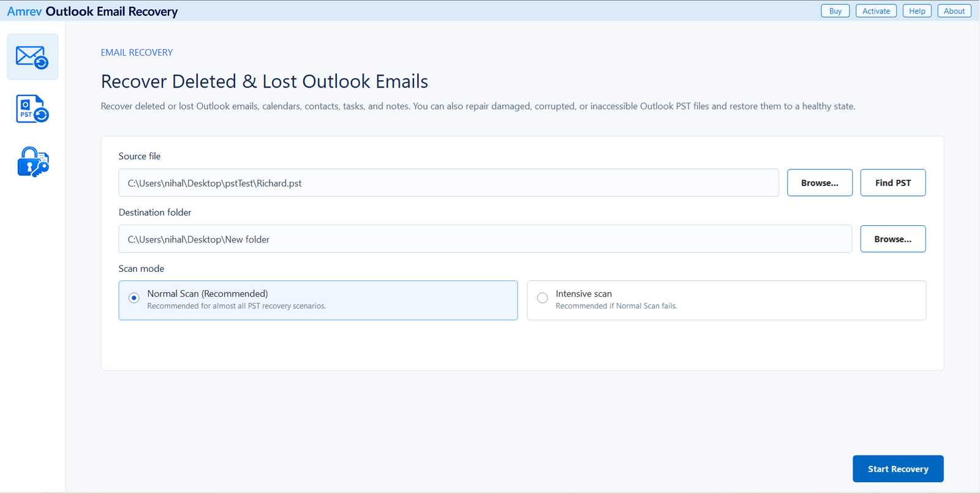Image resolution: width=980 pixels, height=494 pixels.
Task: Open the About button
Action: (954, 11)
